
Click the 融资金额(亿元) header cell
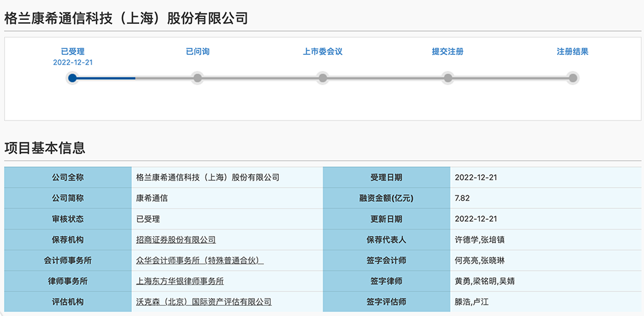pos(386,199)
